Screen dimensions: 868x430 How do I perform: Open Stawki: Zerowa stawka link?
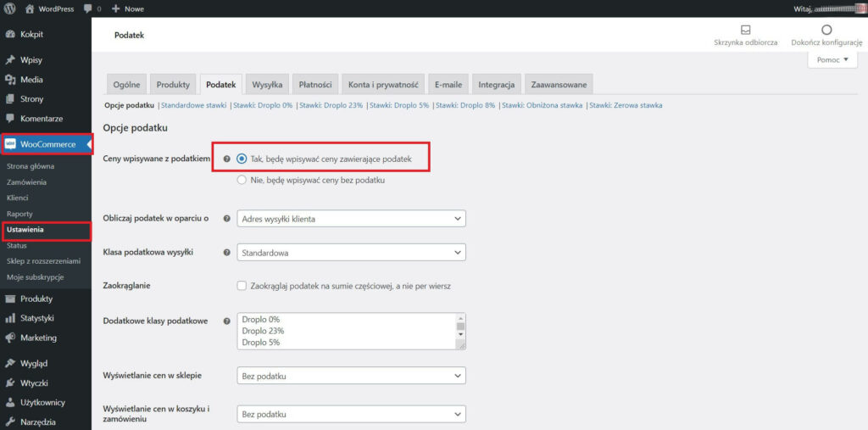tap(626, 105)
